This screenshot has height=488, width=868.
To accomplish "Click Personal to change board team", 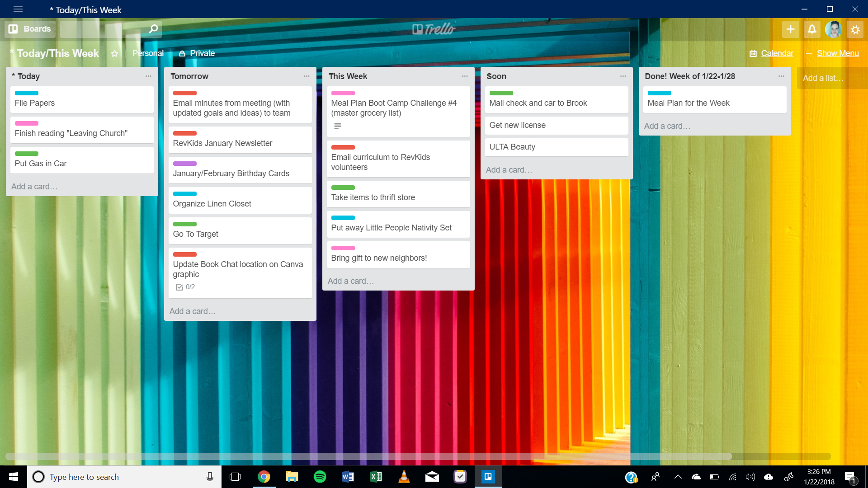I will click(x=147, y=53).
